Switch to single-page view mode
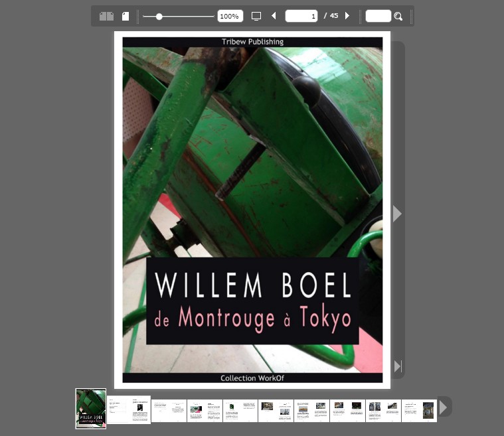This screenshot has width=504, height=436. coord(126,16)
